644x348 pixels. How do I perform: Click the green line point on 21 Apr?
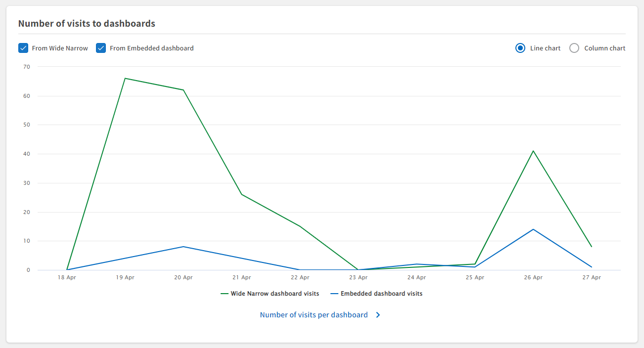pos(242,194)
